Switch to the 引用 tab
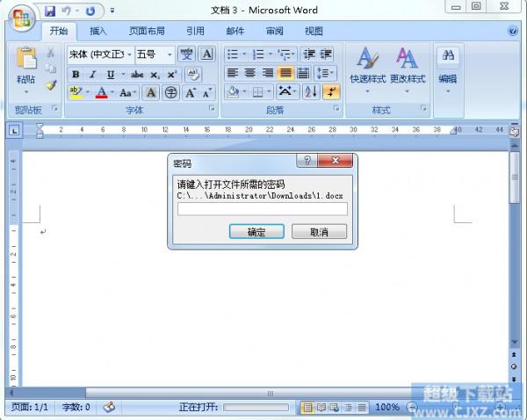Image resolution: width=527 pixels, height=420 pixels. point(195,31)
